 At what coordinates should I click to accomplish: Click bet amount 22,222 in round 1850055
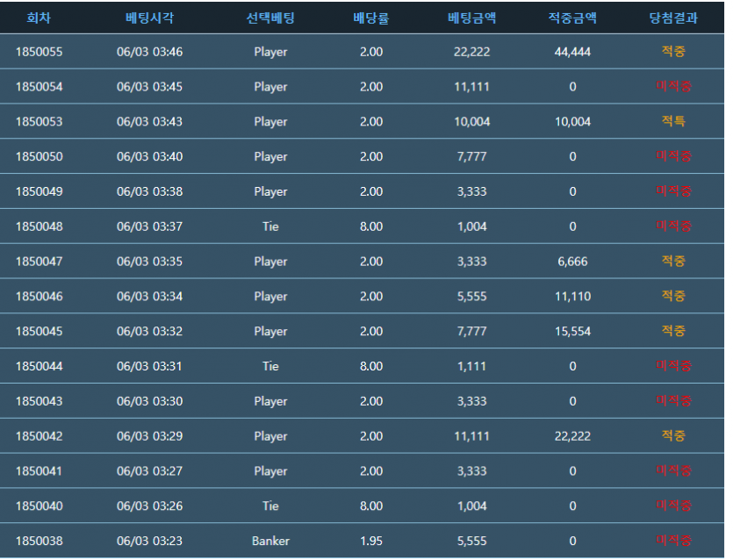pyautogui.click(x=471, y=52)
